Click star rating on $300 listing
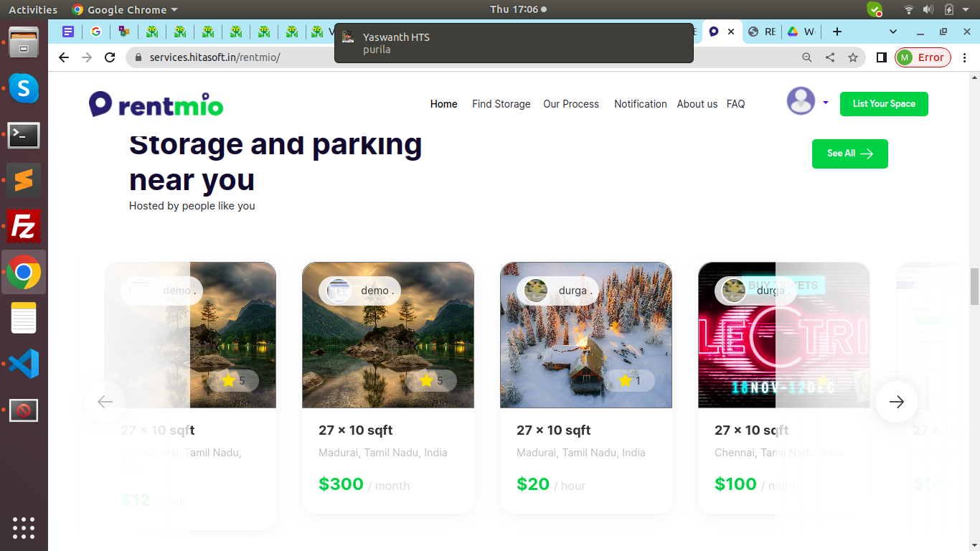This screenshot has width=980, height=551. (432, 381)
